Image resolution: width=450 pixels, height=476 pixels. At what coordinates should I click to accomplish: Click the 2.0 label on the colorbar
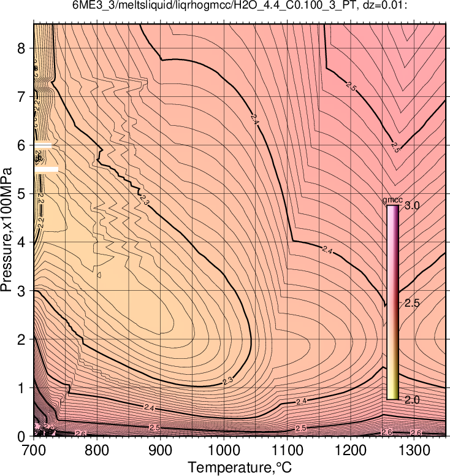[x=412, y=400]
